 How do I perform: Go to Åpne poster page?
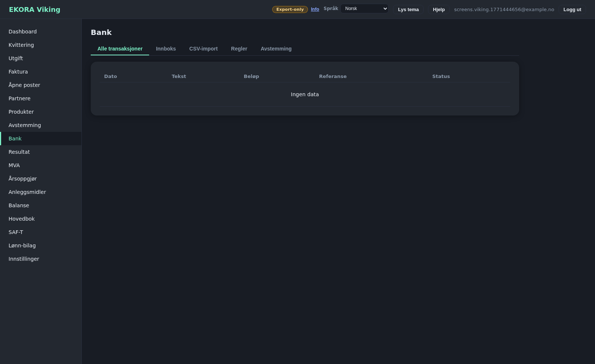24,85
